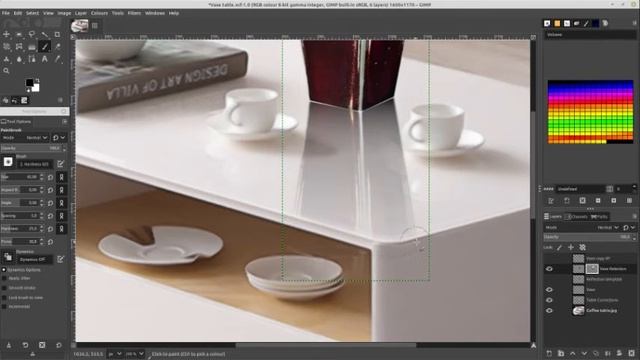Enable Incremental checkbox

4,307
